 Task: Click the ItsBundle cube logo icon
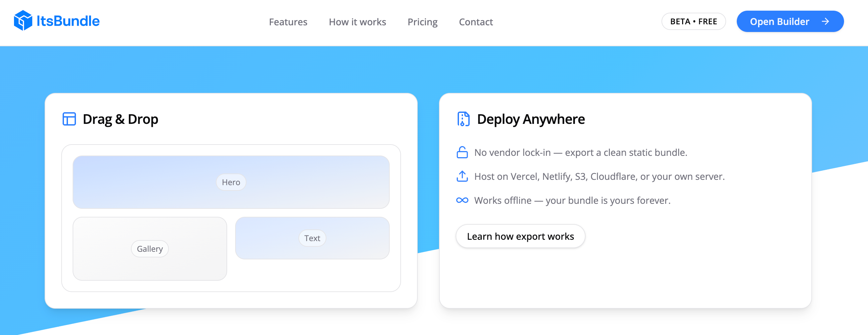pos(23,21)
